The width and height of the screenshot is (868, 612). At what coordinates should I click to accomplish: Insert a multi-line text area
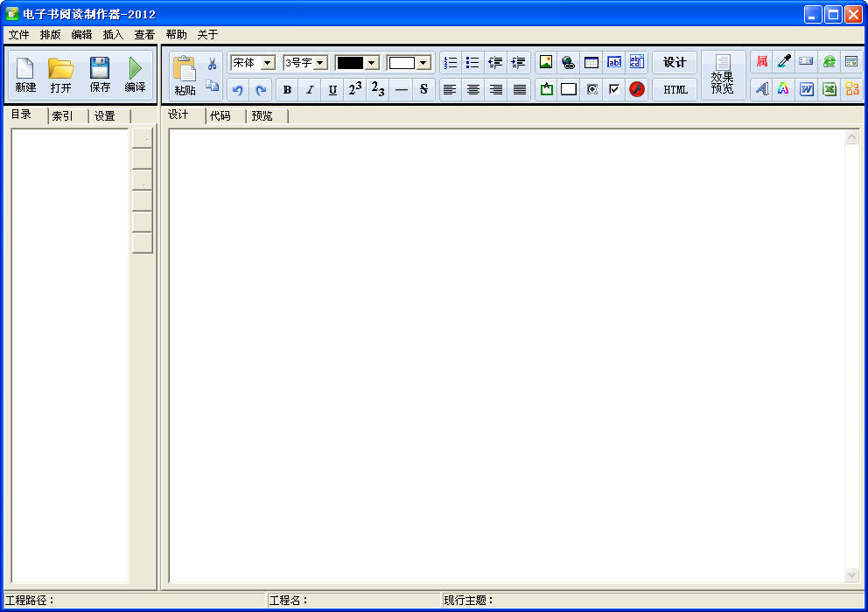637,62
